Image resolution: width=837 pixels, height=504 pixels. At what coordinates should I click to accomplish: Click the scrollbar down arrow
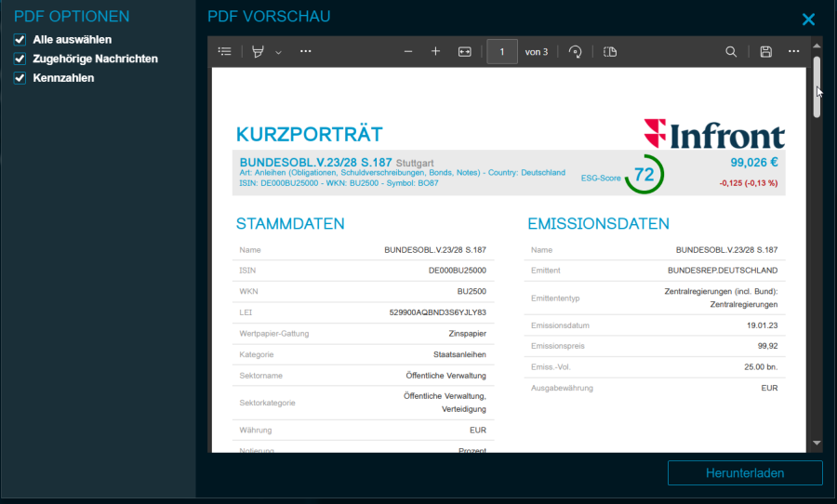(x=817, y=444)
